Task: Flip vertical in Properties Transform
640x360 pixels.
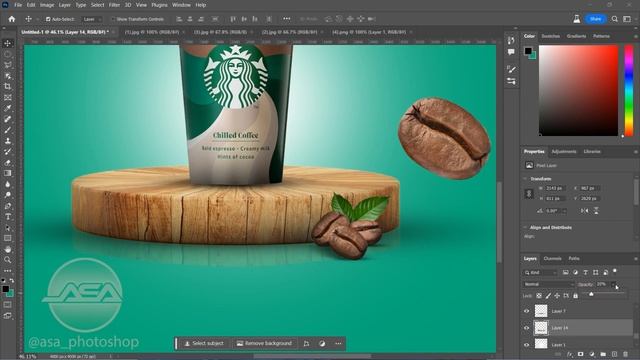Action: coord(596,211)
